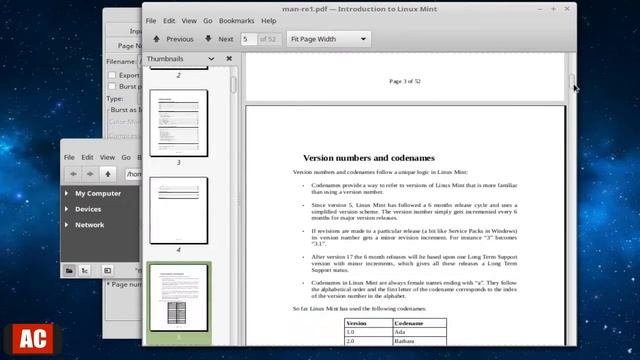Toggle the Burst checkbox in background dialog
The width and height of the screenshot is (640, 360).
(112, 86)
